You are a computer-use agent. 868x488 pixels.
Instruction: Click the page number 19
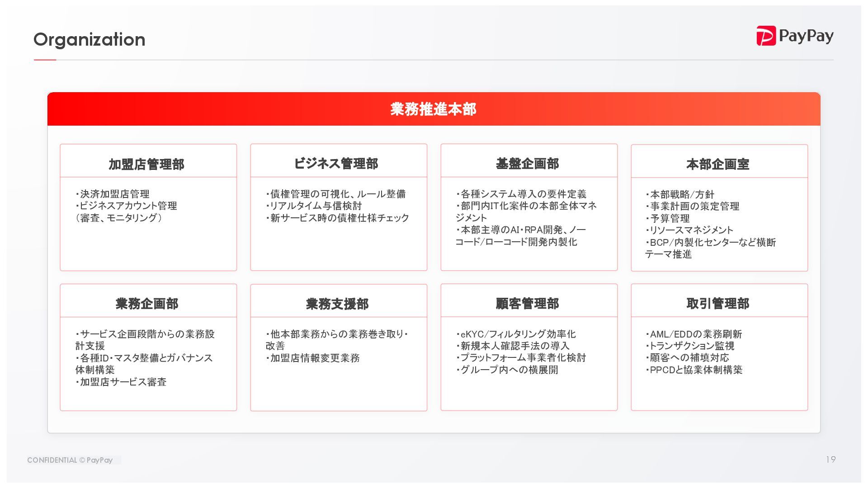coord(830,460)
